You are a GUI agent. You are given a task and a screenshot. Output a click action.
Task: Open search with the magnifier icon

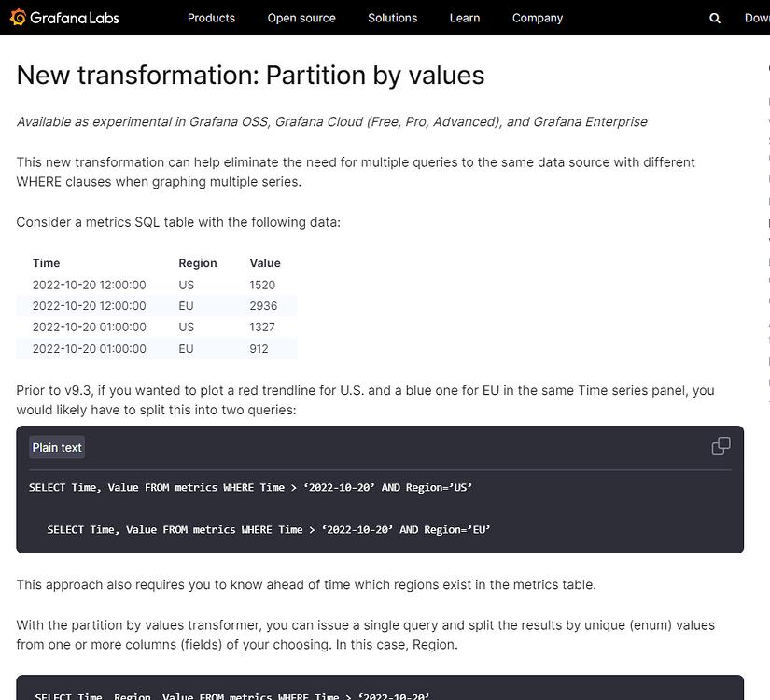click(x=714, y=18)
